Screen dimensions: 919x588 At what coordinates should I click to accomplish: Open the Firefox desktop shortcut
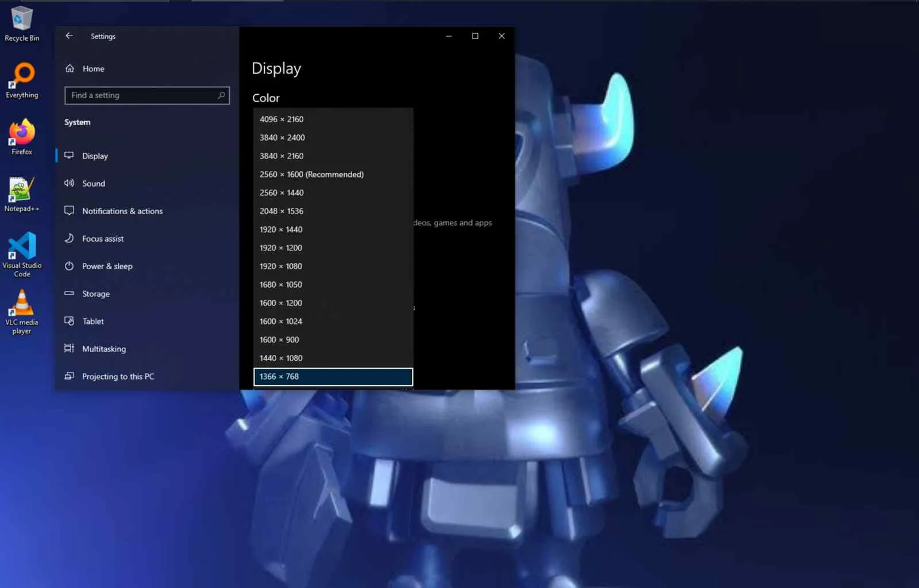click(22, 137)
